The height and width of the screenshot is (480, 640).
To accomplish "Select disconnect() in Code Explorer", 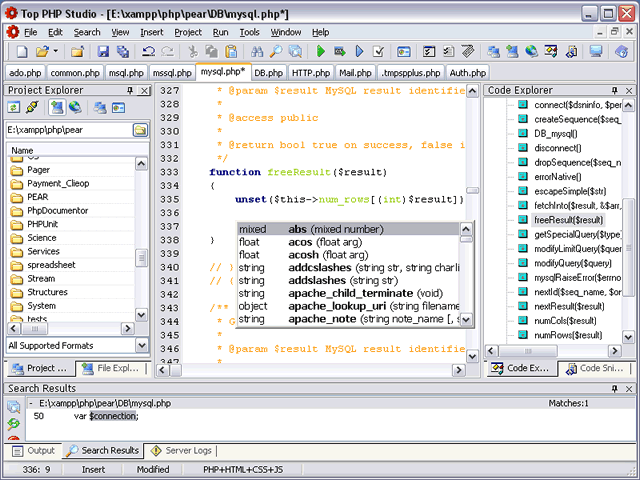I will [558, 148].
